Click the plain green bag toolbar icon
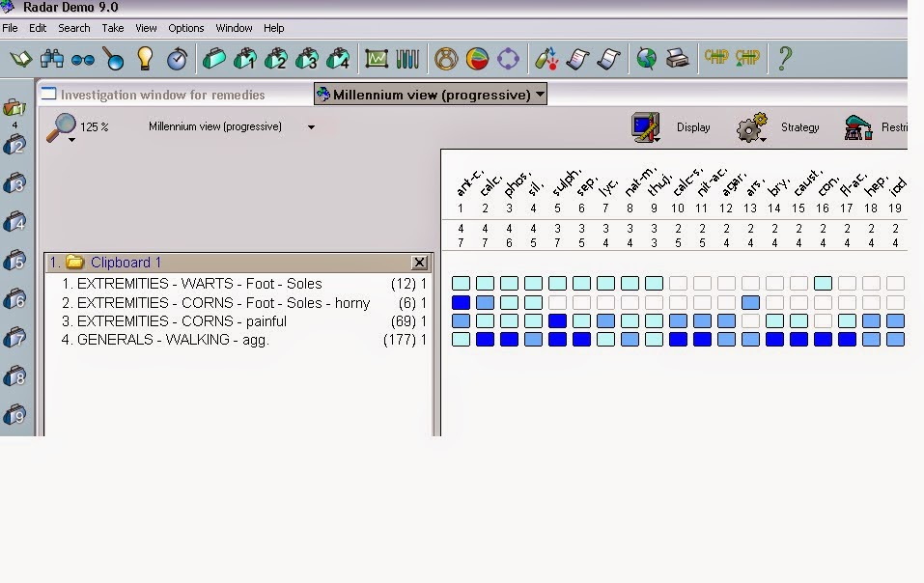Image resolution: width=924 pixels, height=583 pixels. point(213,59)
